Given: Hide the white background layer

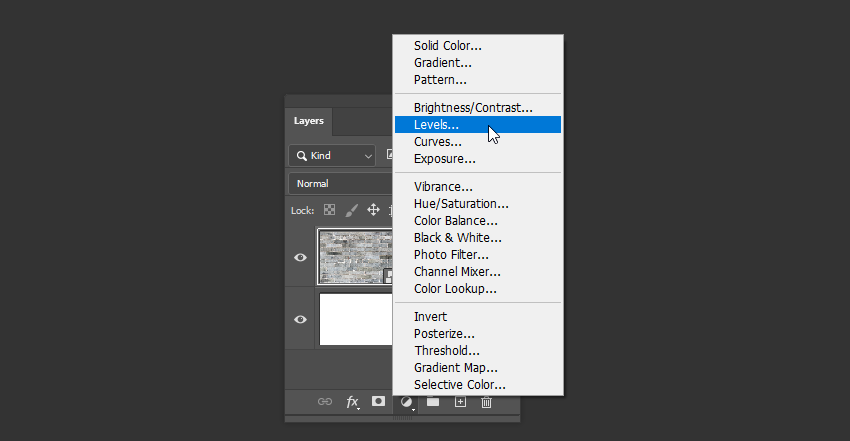Looking at the screenshot, I should tap(300, 319).
